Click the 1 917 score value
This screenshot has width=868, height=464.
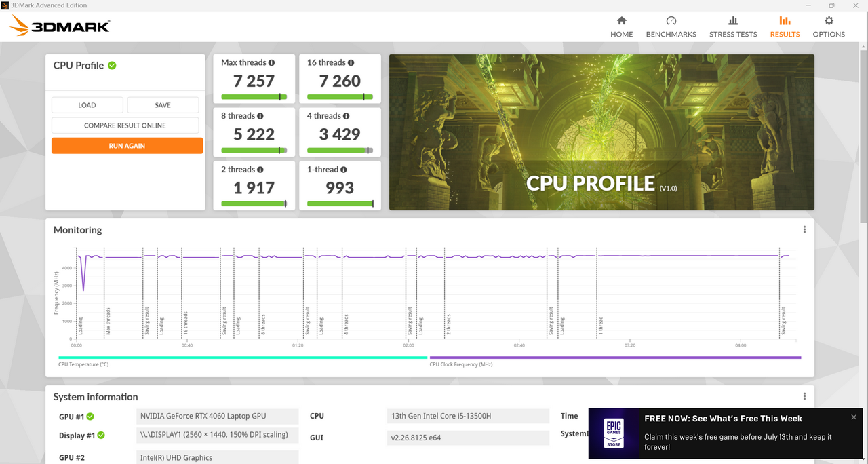click(254, 188)
